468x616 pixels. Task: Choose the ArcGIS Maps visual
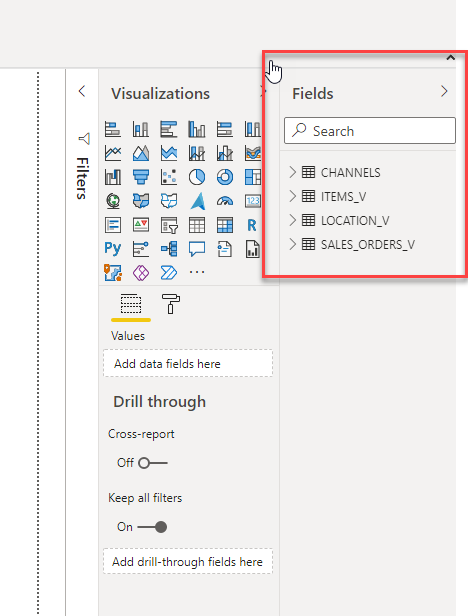(x=113, y=273)
